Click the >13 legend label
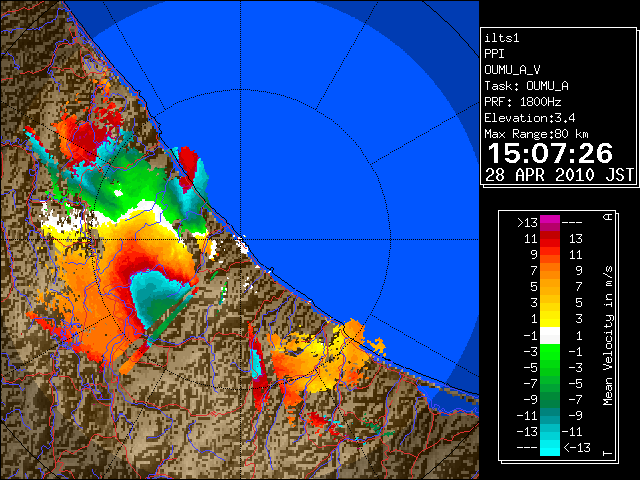Screen dimensions: 640x480 coord(527,223)
